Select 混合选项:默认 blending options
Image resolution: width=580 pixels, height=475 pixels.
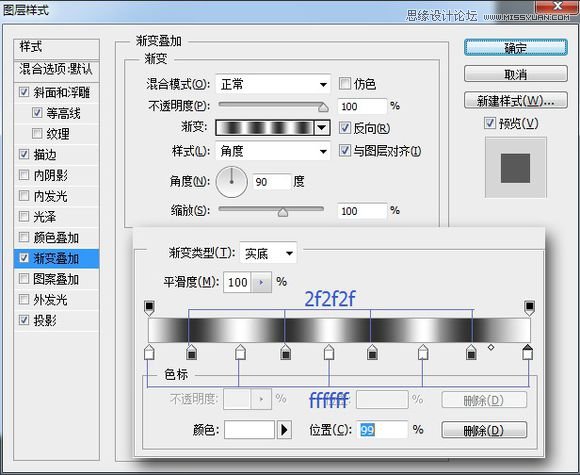click(x=57, y=70)
